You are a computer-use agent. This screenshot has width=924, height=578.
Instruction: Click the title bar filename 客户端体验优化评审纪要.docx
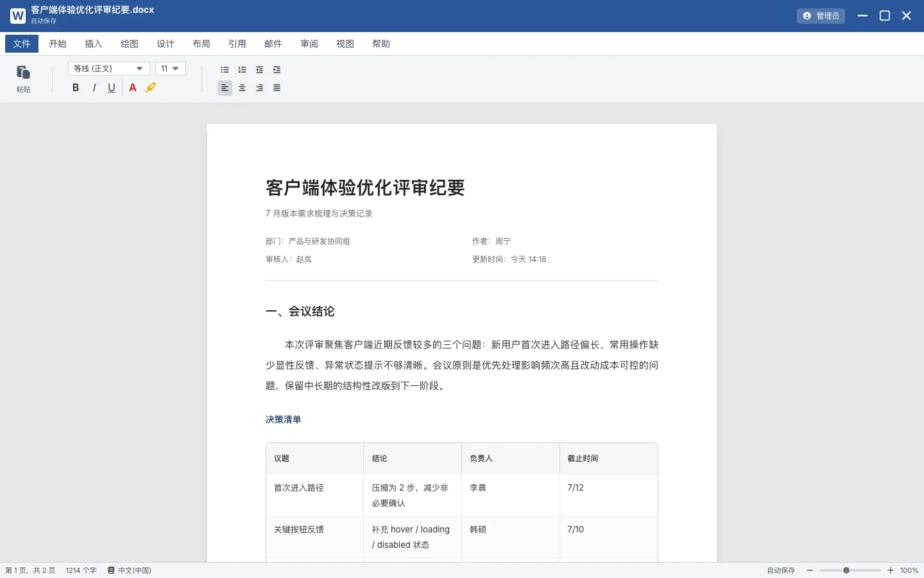(x=92, y=10)
